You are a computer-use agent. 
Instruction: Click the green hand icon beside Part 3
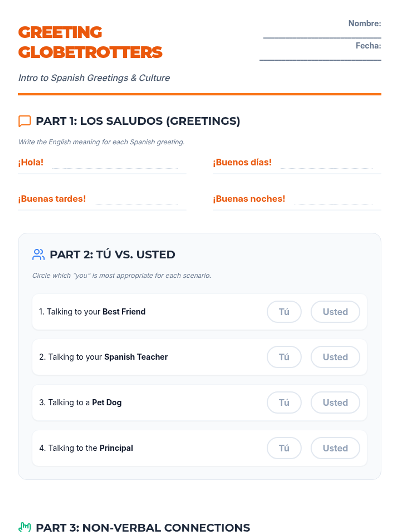[24, 527]
